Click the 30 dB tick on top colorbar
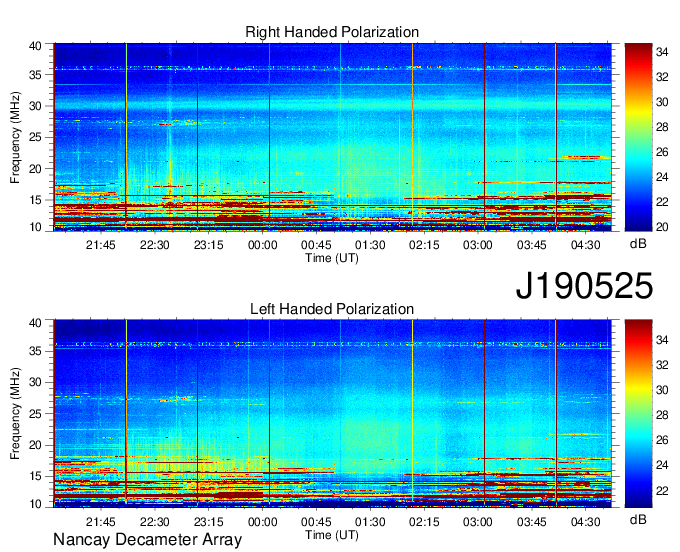The width and height of the screenshot is (680, 552). tap(662, 102)
